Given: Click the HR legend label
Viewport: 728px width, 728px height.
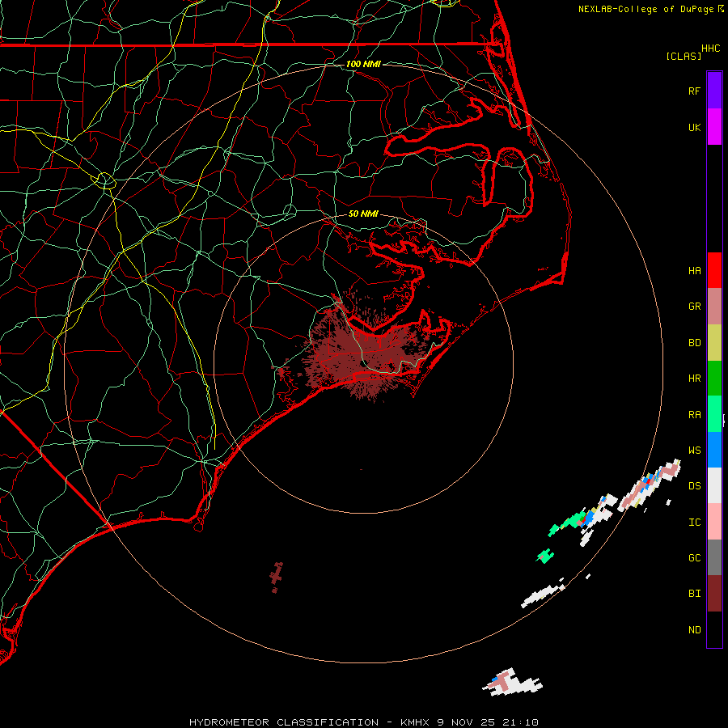Looking at the screenshot, I should (694, 379).
